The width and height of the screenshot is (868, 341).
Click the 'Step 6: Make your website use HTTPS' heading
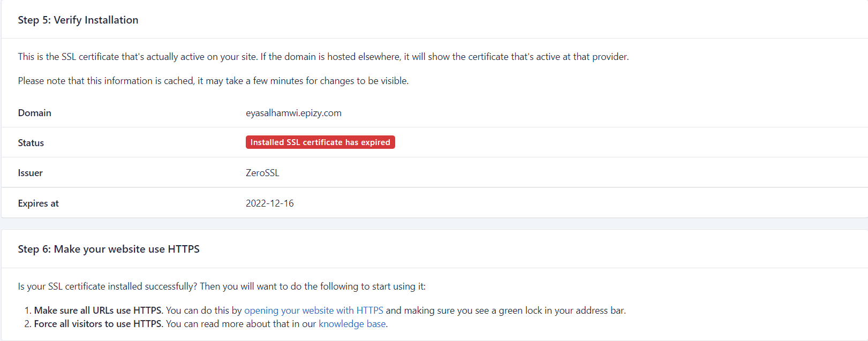pyautogui.click(x=109, y=249)
